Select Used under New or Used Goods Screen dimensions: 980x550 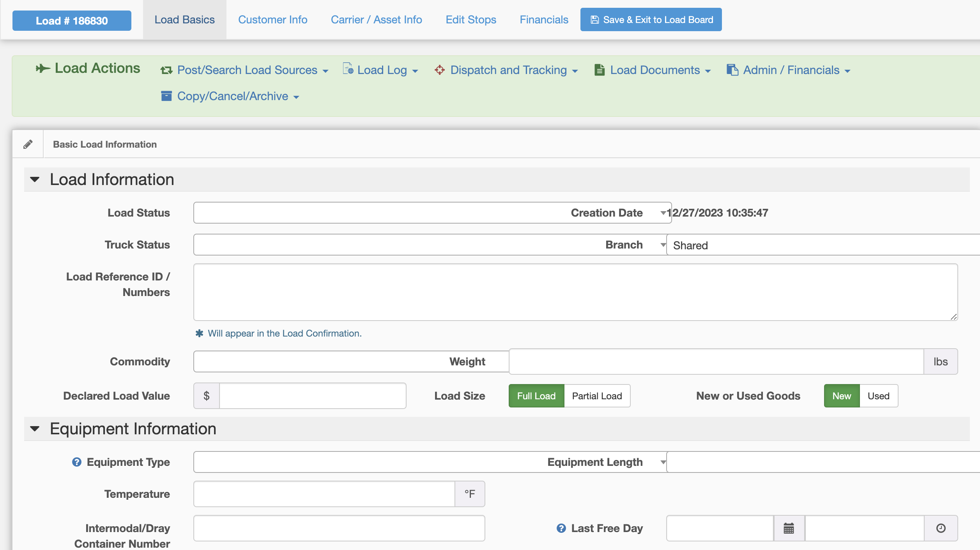[x=878, y=396]
